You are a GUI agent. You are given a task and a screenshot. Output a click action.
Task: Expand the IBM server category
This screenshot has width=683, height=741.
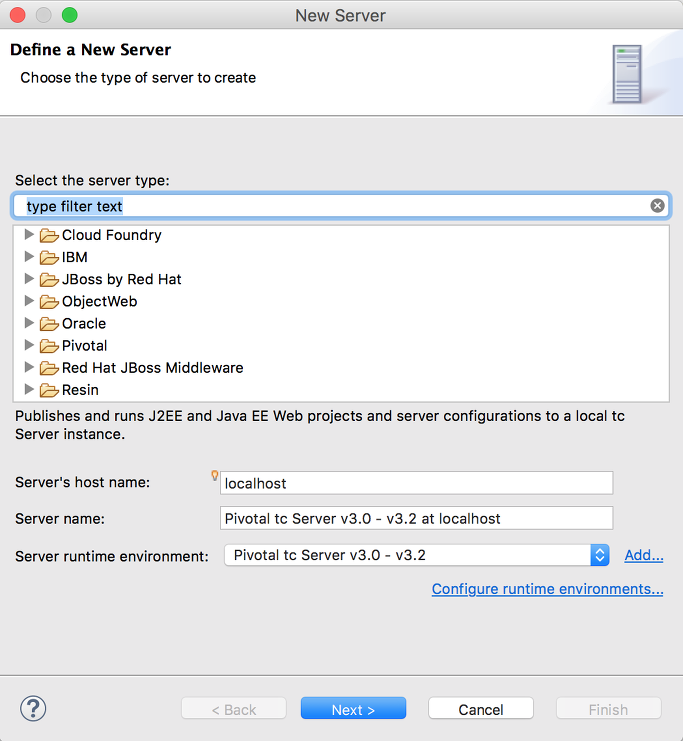29,257
